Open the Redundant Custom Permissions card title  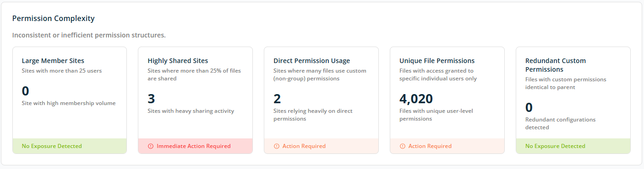click(556, 65)
